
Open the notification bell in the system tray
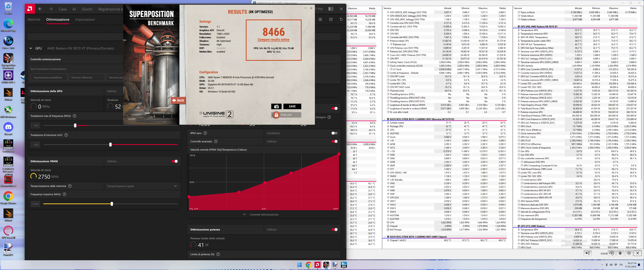point(639,265)
